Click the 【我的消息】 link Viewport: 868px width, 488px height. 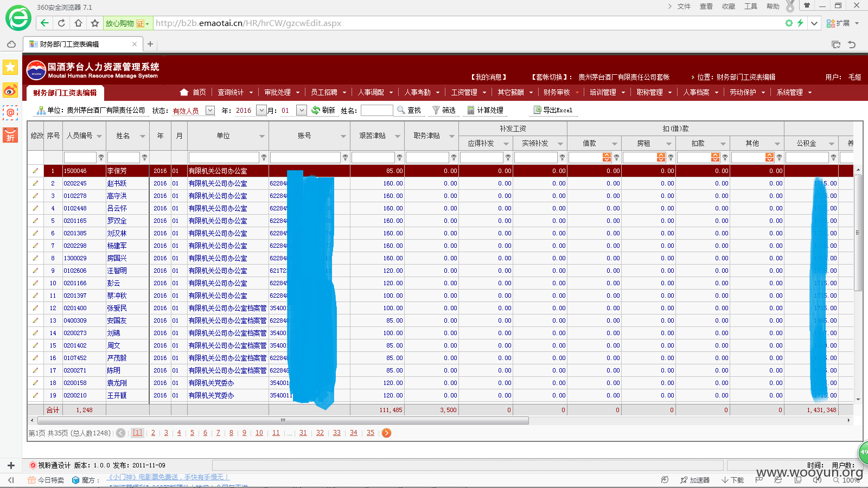coord(489,77)
